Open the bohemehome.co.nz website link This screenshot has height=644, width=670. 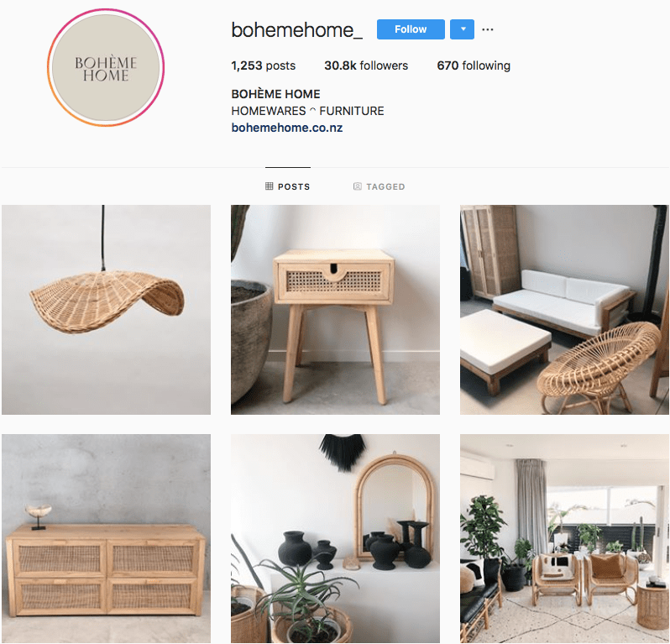(x=286, y=128)
